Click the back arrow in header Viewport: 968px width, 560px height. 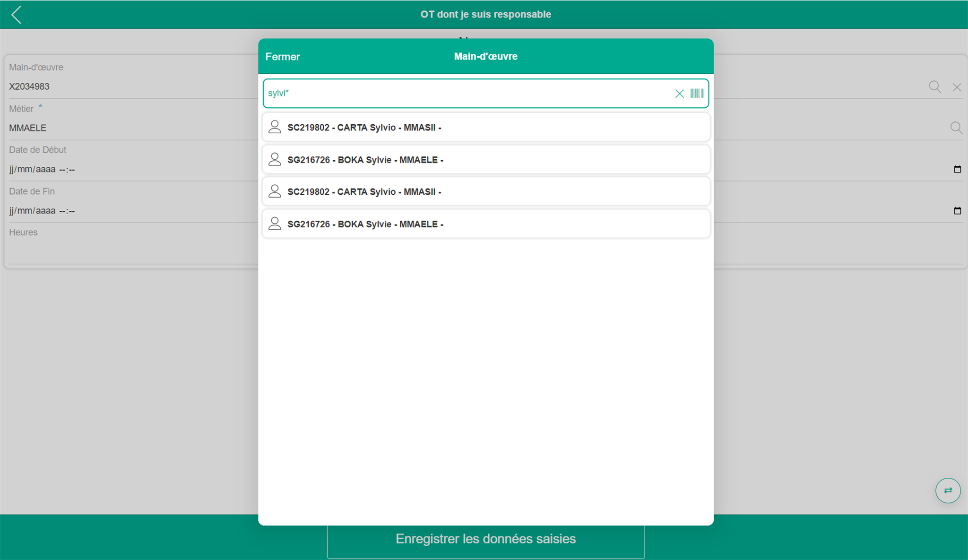click(x=17, y=15)
